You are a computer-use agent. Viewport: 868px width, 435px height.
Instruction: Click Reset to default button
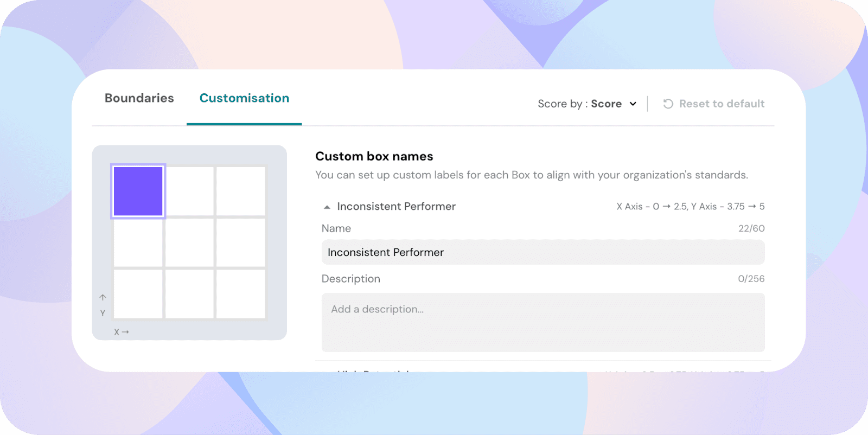click(x=722, y=104)
